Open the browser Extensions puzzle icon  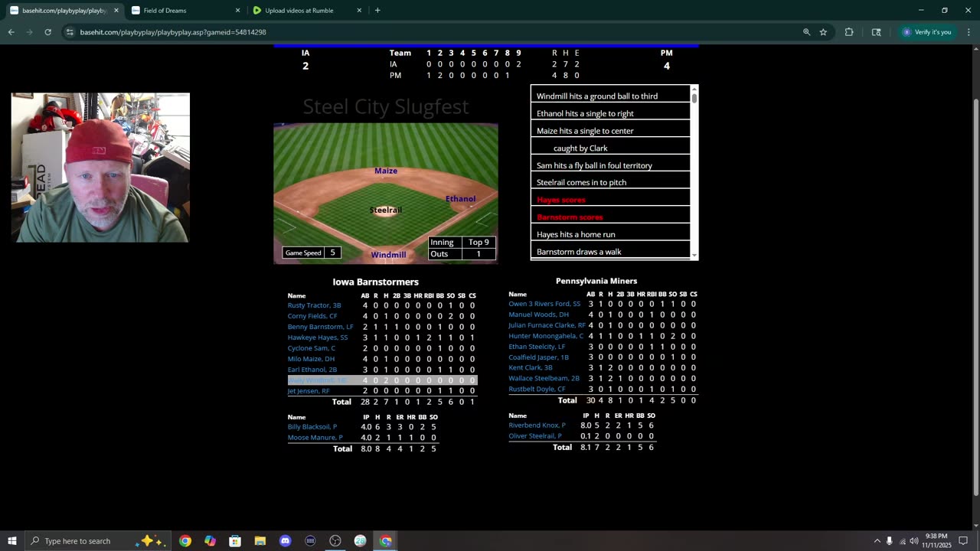point(849,32)
